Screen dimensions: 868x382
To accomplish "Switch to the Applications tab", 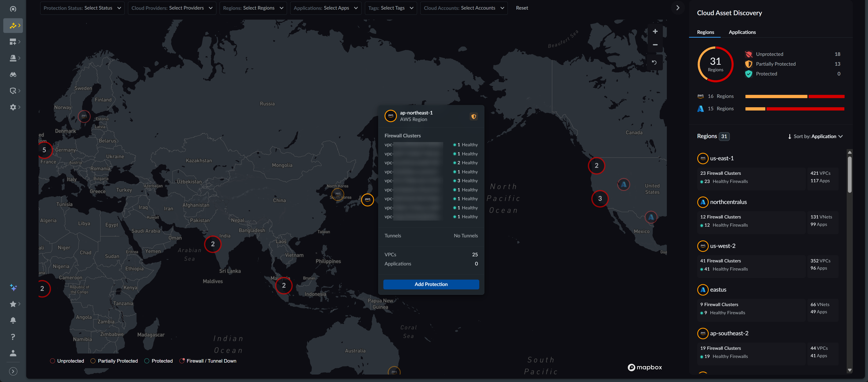I will click(x=742, y=32).
